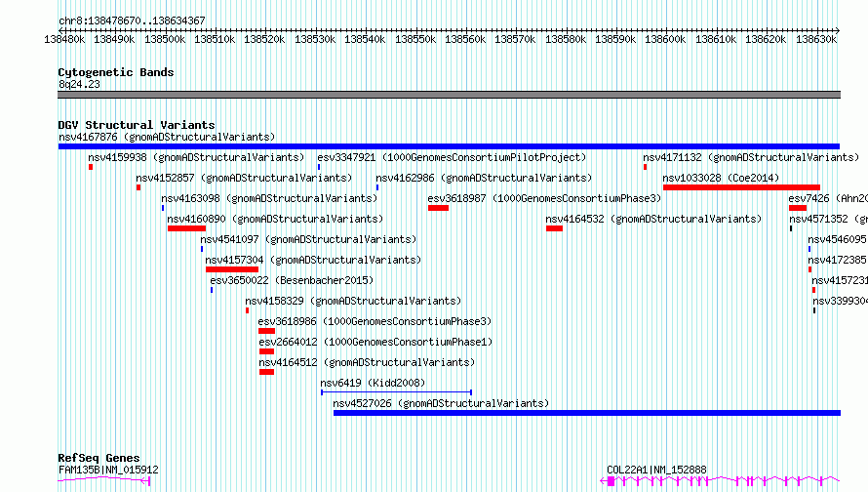The height and width of the screenshot is (492, 868).
Task: Open esv3650022 (Besenbacher2015) label
Action: pyautogui.click(x=292, y=280)
